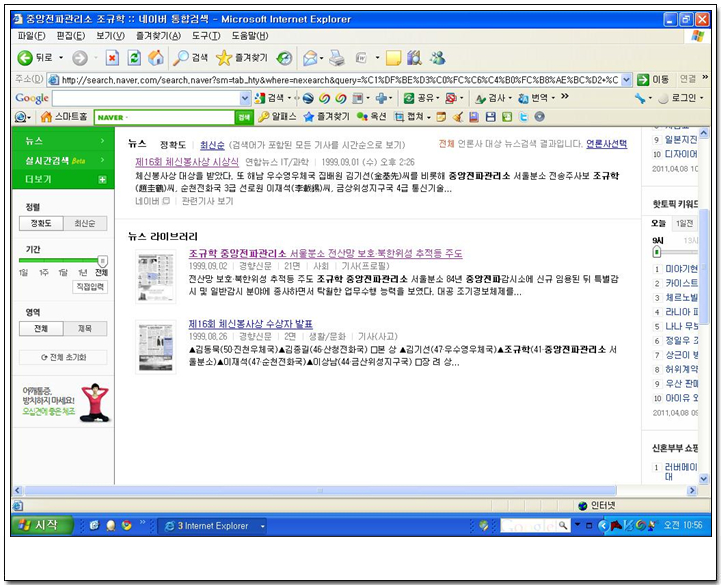Click the green 이동 go arrow
The image size is (721, 585).
[643, 80]
